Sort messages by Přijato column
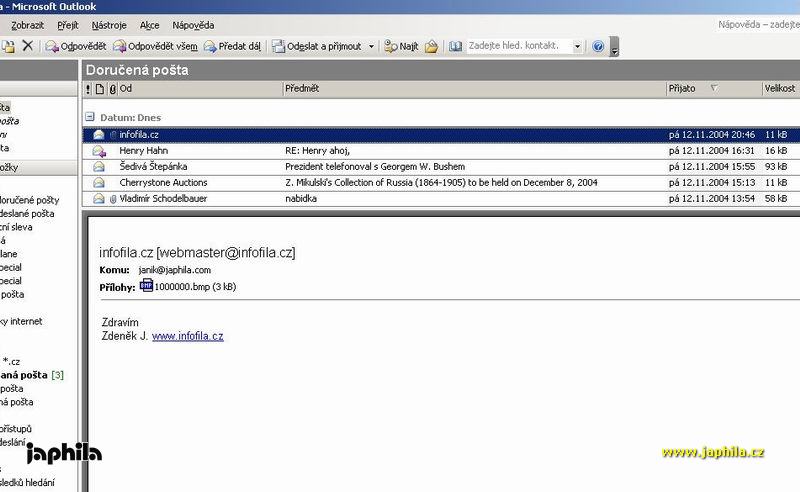The image size is (800, 492). [714, 89]
